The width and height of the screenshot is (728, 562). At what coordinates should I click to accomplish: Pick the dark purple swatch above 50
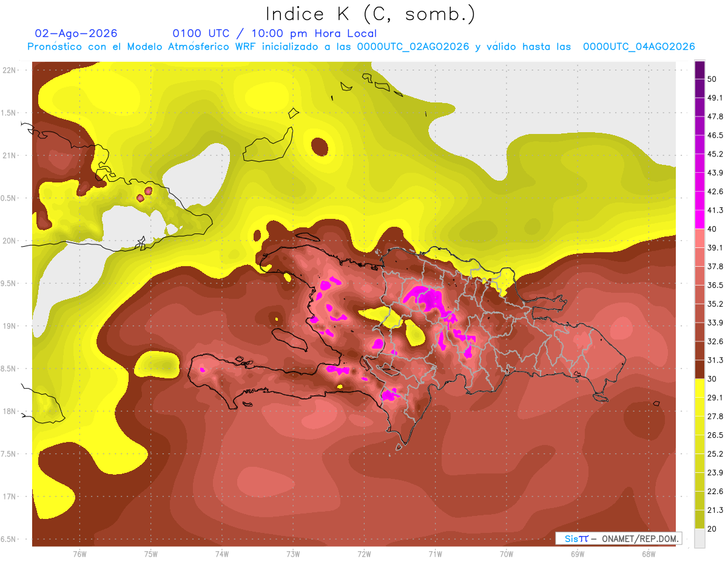(x=699, y=70)
